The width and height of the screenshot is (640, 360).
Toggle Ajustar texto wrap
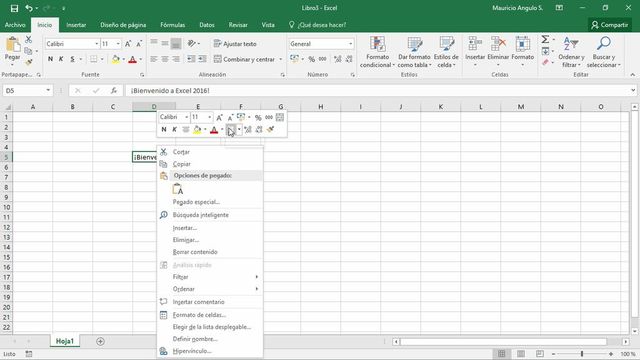pos(235,44)
